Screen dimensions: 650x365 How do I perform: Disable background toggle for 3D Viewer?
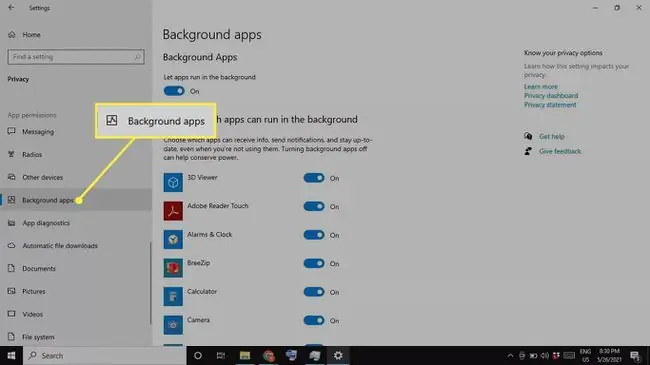314,178
